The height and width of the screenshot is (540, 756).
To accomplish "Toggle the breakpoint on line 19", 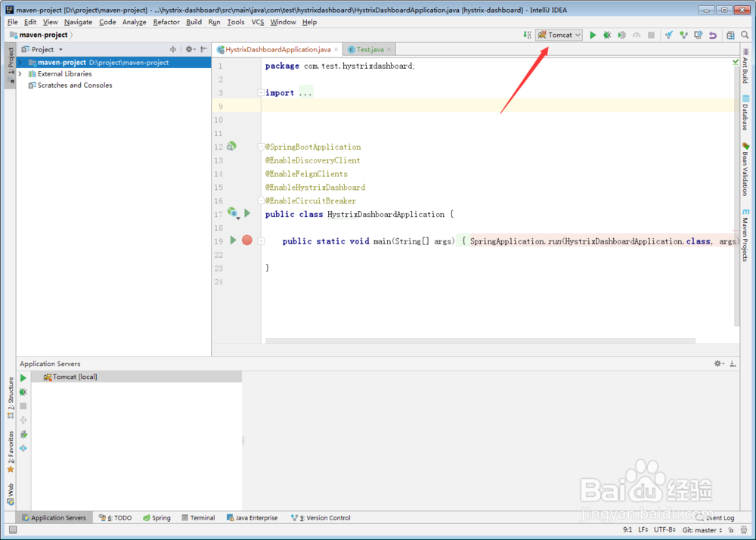I will coord(247,240).
